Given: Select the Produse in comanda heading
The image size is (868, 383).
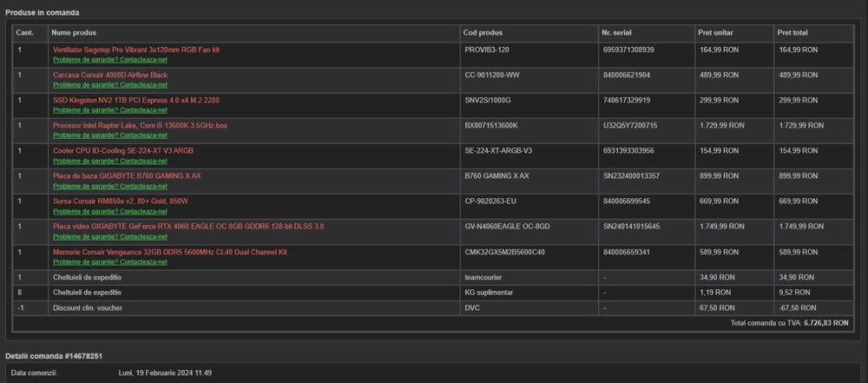Looking at the screenshot, I should [42, 12].
